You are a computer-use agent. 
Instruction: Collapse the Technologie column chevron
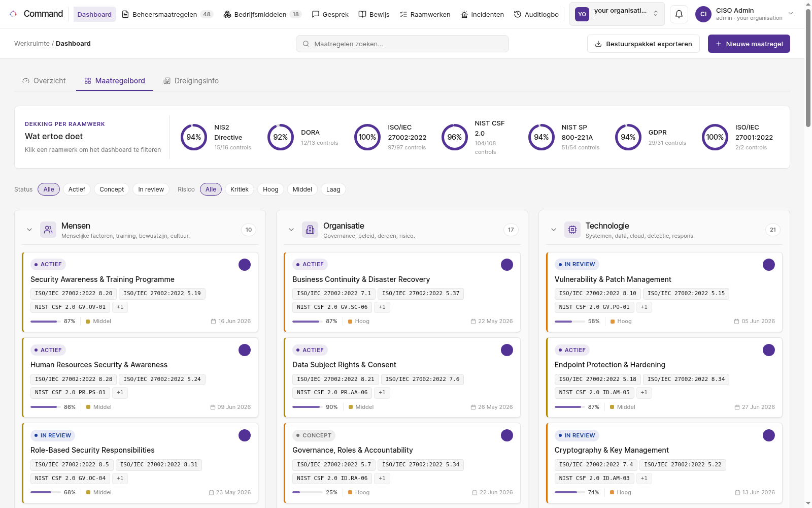pyautogui.click(x=554, y=230)
